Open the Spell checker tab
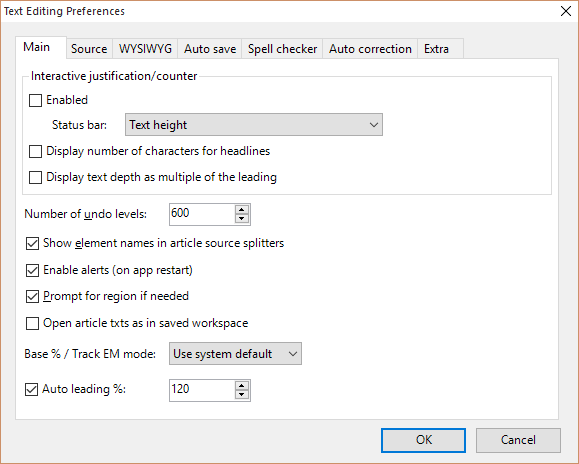Screen dimensions: 579x464 [x=282, y=49]
